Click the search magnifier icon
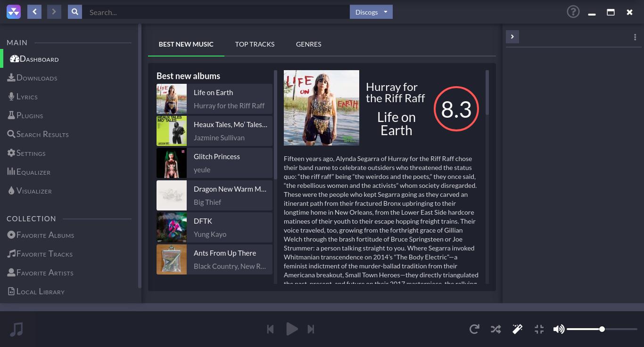Screen dimensions: 644x347 [x=75, y=12]
